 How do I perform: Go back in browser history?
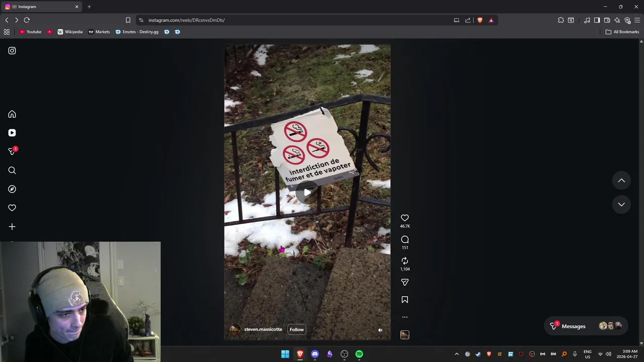7,20
